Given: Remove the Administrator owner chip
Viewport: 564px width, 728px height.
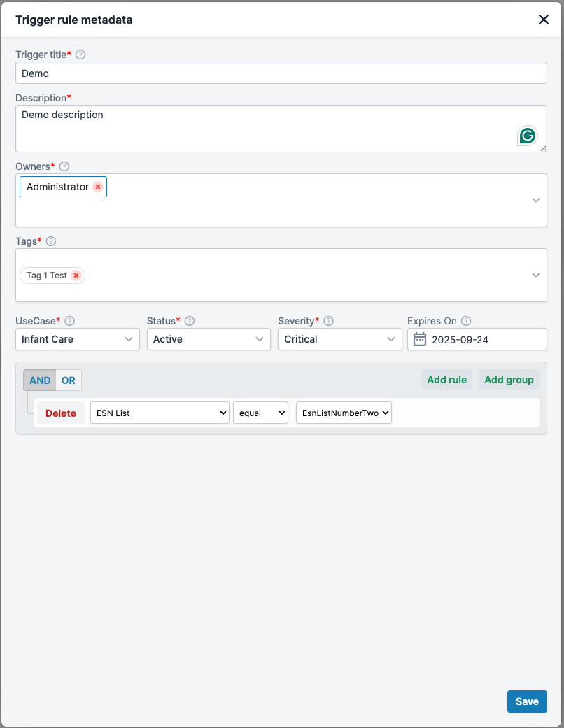Looking at the screenshot, I should pyautogui.click(x=97, y=187).
